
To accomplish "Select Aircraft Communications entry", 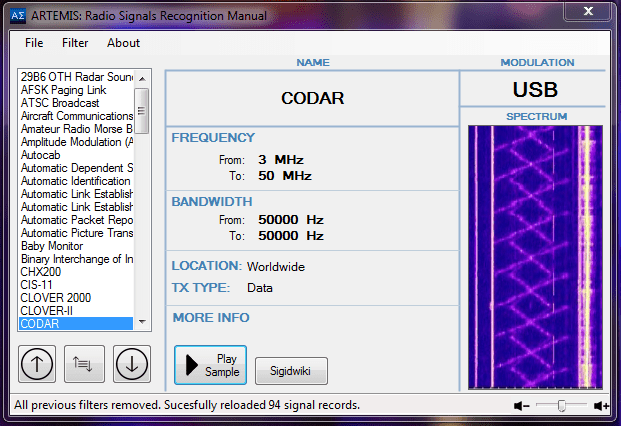I will (x=76, y=116).
